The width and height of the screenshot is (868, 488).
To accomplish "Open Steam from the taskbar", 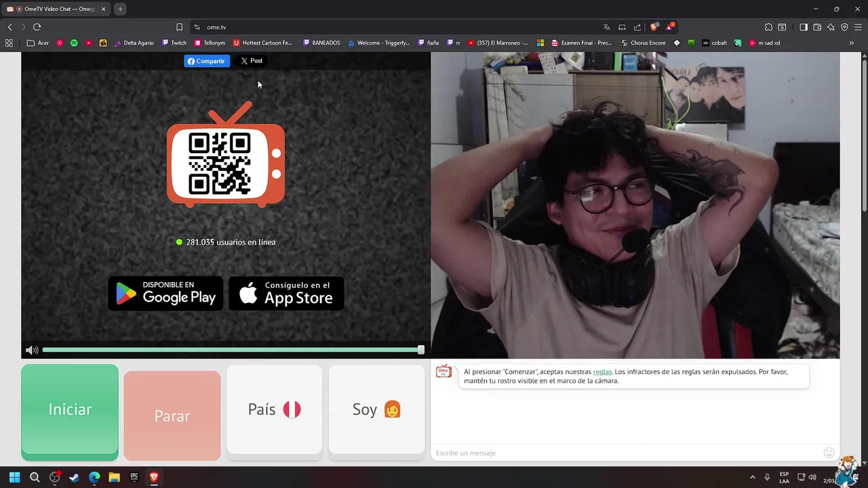I will [75, 477].
